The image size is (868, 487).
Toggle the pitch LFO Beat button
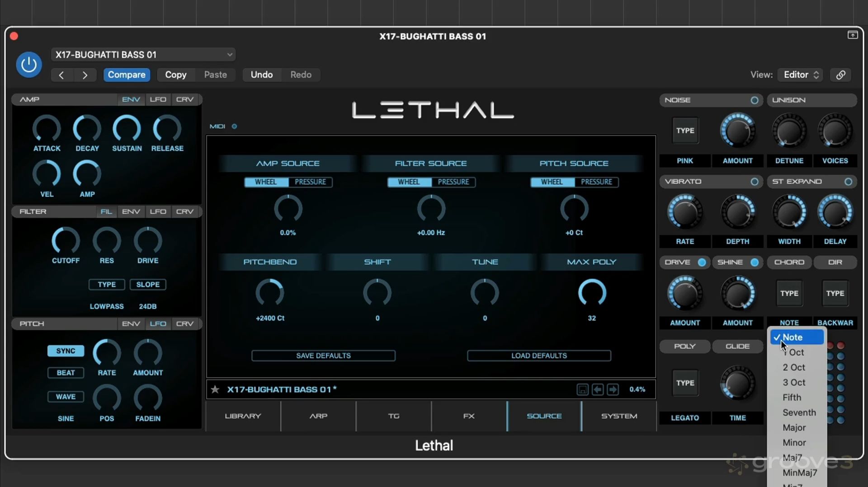coord(66,373)
